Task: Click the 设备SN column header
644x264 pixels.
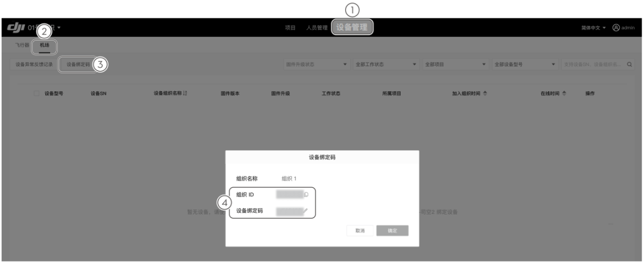Action: point(98,94)
